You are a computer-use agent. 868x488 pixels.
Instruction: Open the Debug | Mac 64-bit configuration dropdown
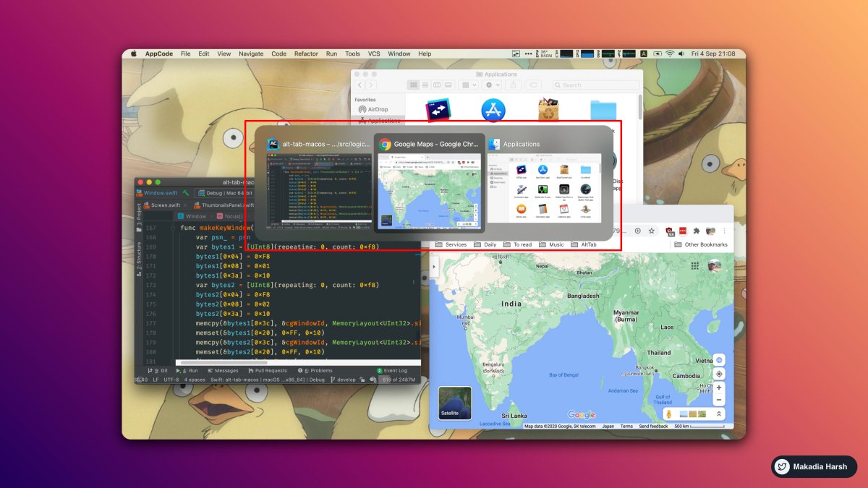pyautogui.click(x=225, y=193)
